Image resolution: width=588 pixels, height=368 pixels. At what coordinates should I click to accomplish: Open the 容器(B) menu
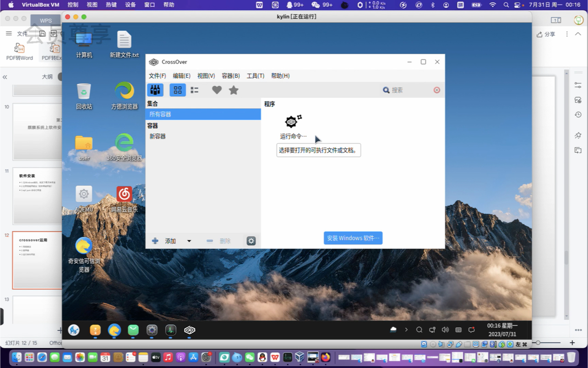click(x=231, y=76)
